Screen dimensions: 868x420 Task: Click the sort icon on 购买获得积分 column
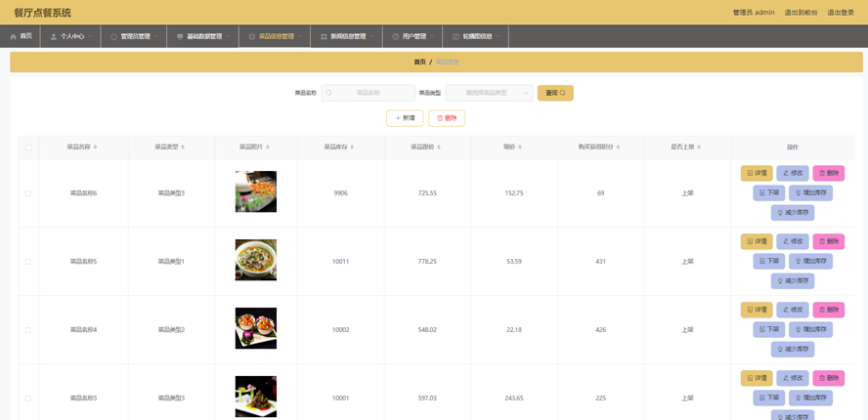[619, 147]
